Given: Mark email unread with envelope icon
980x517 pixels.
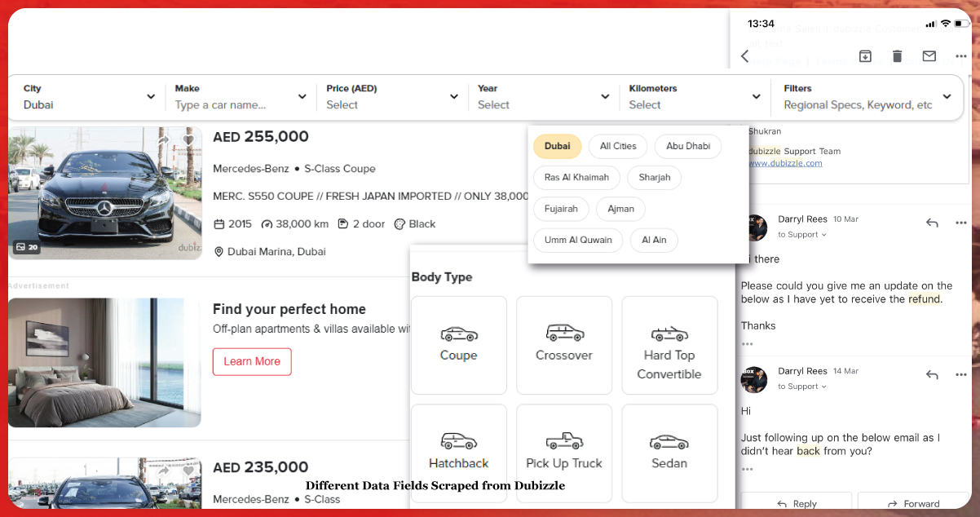Looking at the screenshot, I should pos(929,55).
